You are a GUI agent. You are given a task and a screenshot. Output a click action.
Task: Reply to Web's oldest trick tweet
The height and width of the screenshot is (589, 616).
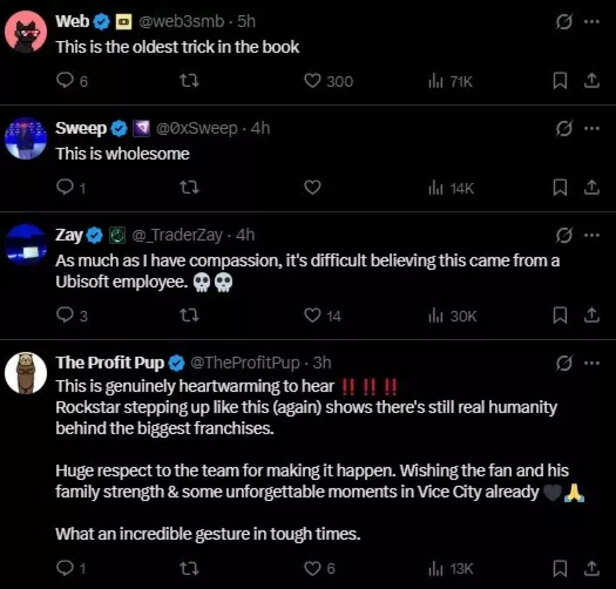point(65,81)
